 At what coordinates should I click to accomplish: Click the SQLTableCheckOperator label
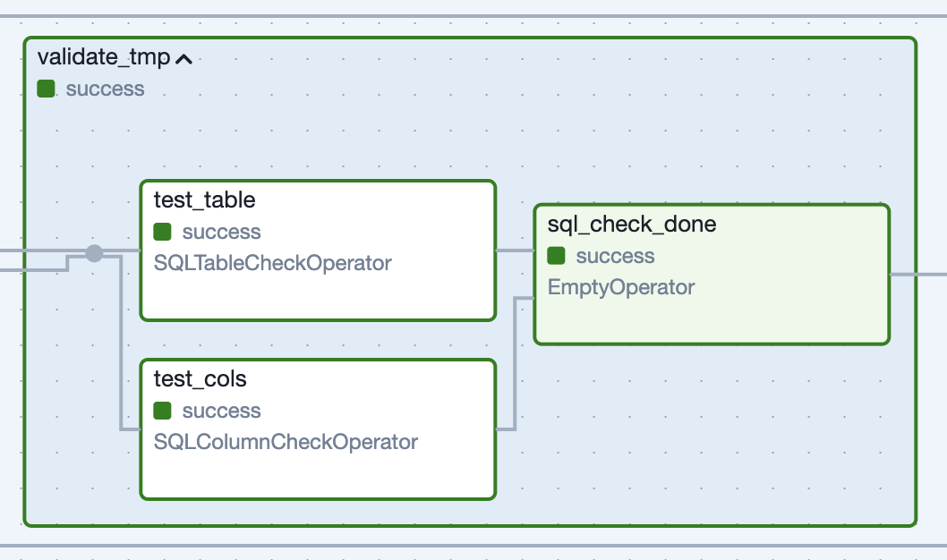pyautogui.click(x=272, y=263)
